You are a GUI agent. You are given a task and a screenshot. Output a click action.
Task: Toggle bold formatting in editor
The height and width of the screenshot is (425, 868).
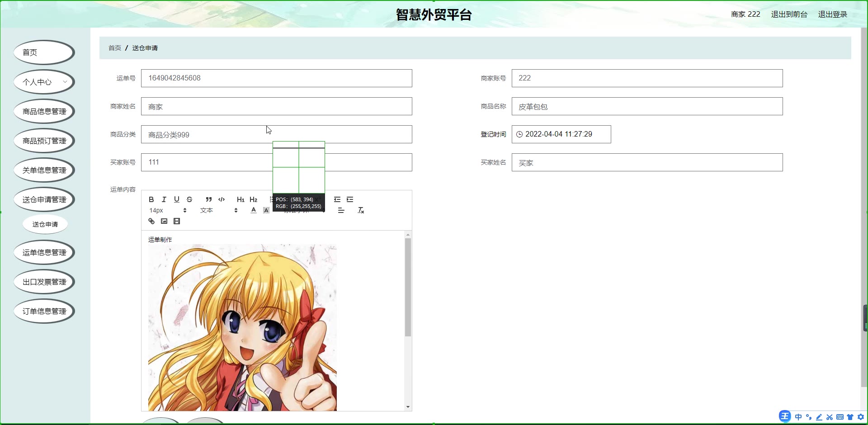tap(151, 199)
